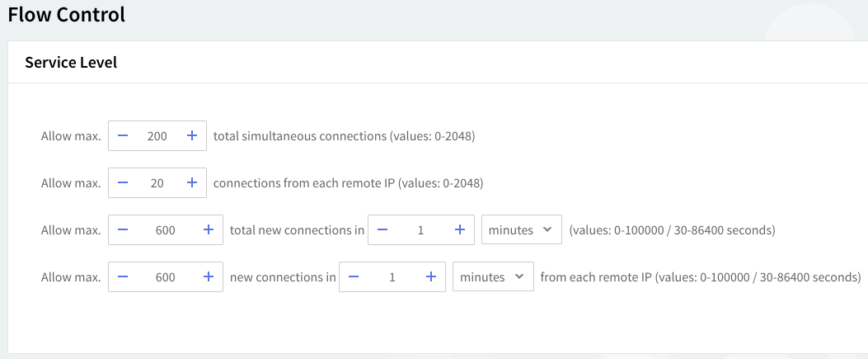Click plus for connections from each remote IP
Viewport: 868px width, 359px height.
(191, 183)
